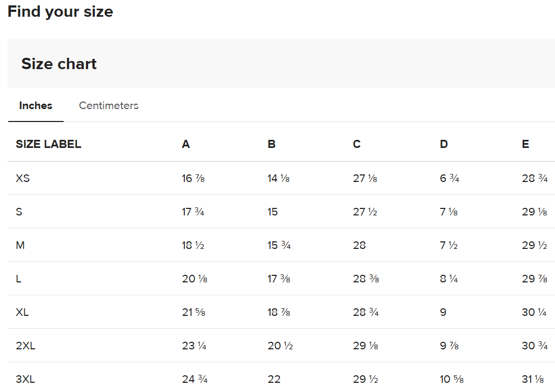This screenshot has height=392, width=555.
Task: Click column A header
Action: click(186, 144)
